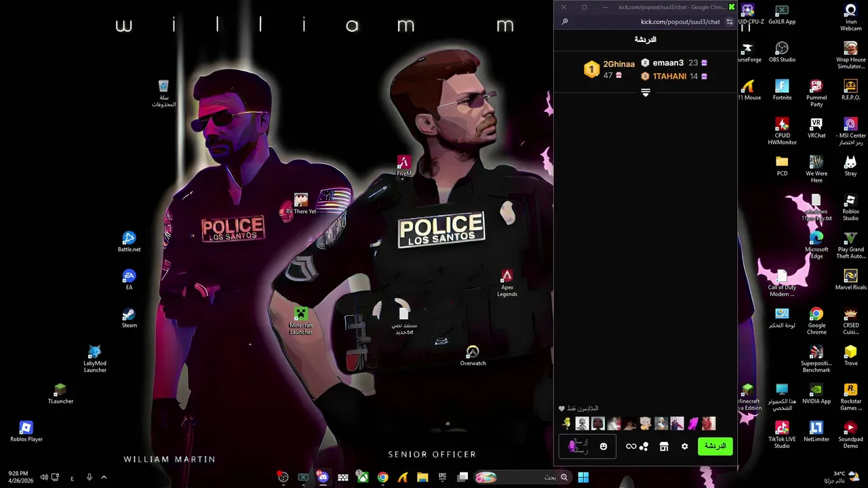
Task: Open the emoji picker in Kick chat
Action: tap(604, 446)
